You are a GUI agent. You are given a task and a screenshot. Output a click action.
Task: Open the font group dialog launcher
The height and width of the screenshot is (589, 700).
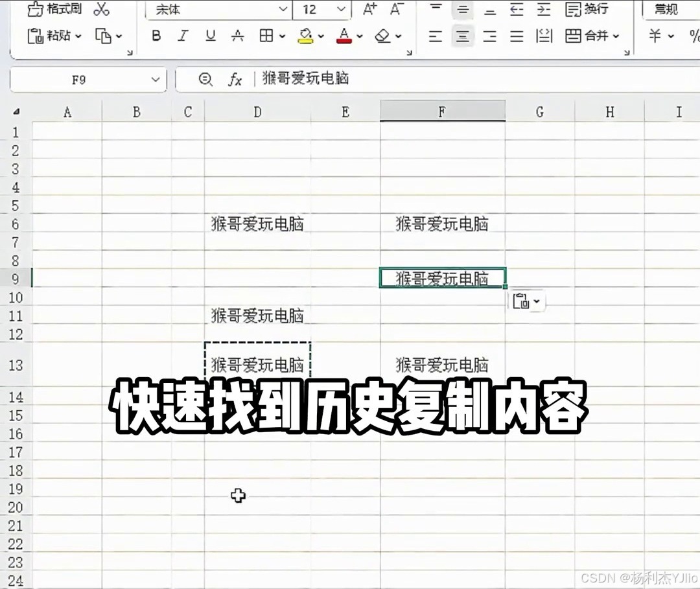410,52
